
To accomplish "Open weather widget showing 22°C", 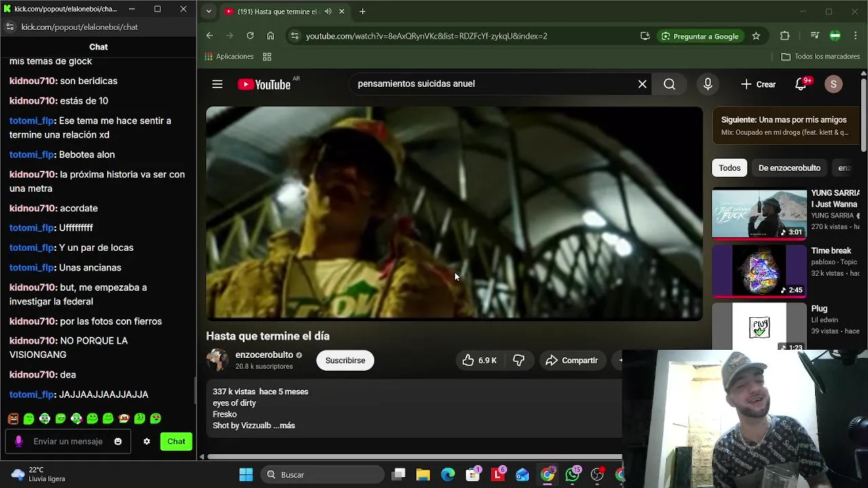I will coord(39,474).
